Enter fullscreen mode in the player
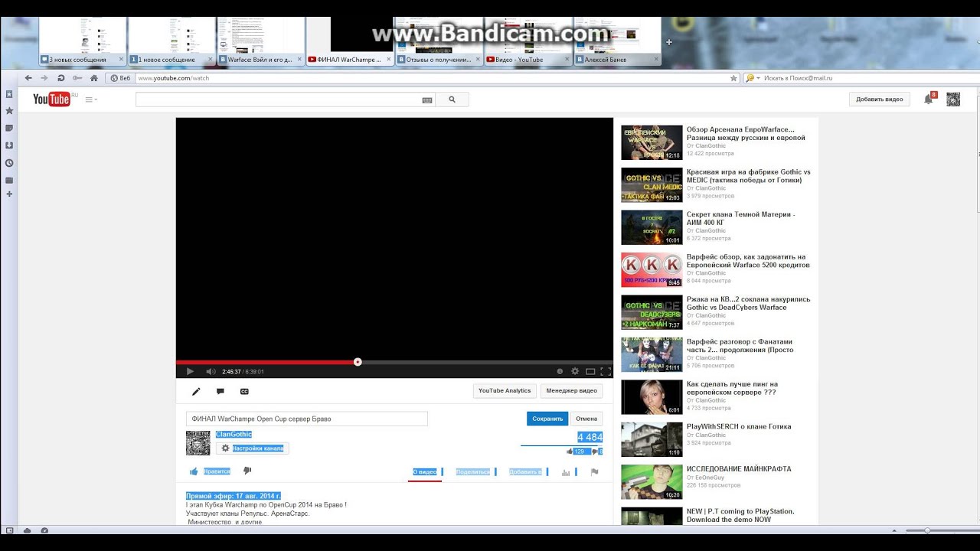This screenshot has height=551, width=980. tap(606, 371)
